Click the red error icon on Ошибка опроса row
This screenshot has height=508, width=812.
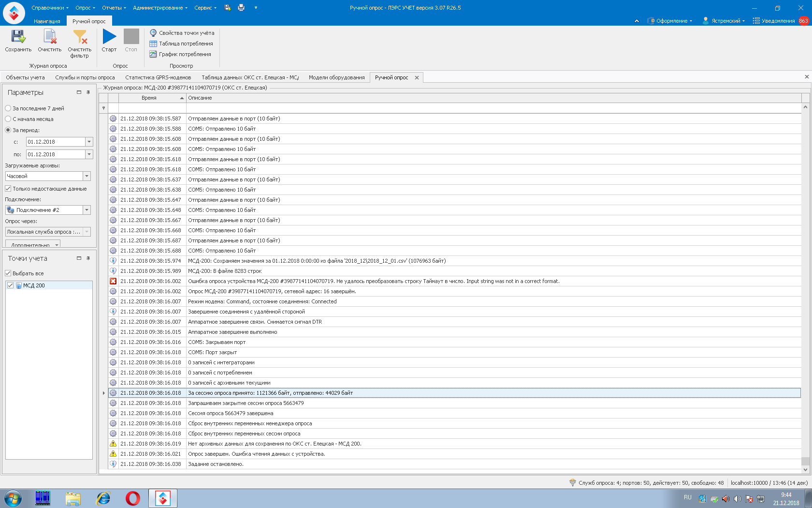click(113, 281)
